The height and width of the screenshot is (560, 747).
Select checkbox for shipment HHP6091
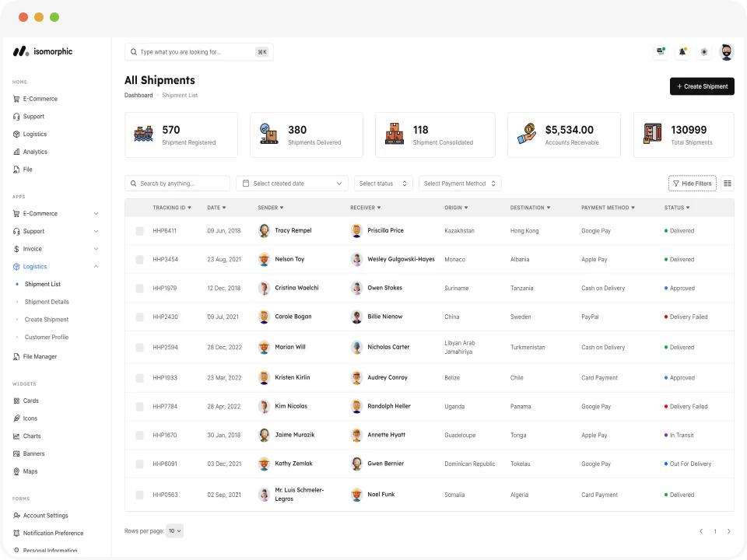(x=139, y=464)
